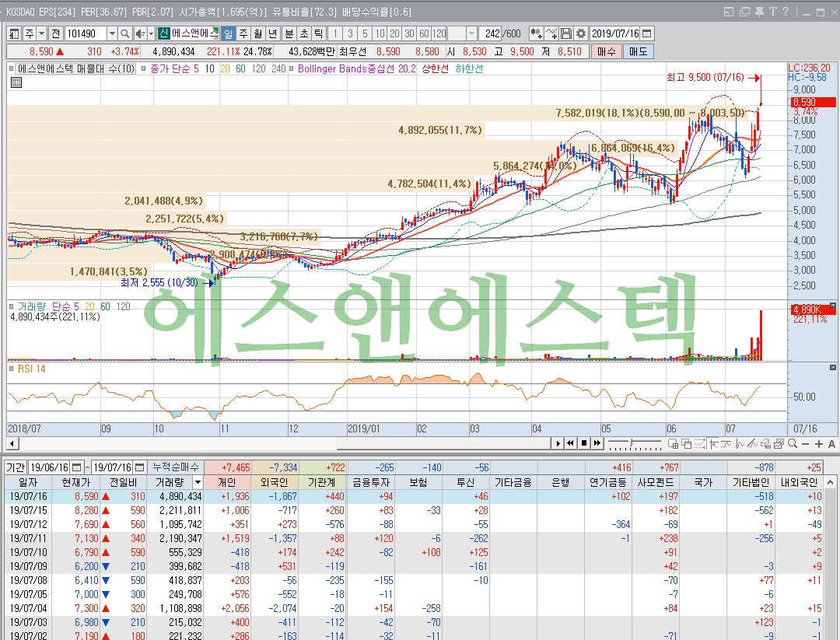840x640 pixels.
Task: Expand the speaker options dropdown arrow
Action: click(151, 33)
